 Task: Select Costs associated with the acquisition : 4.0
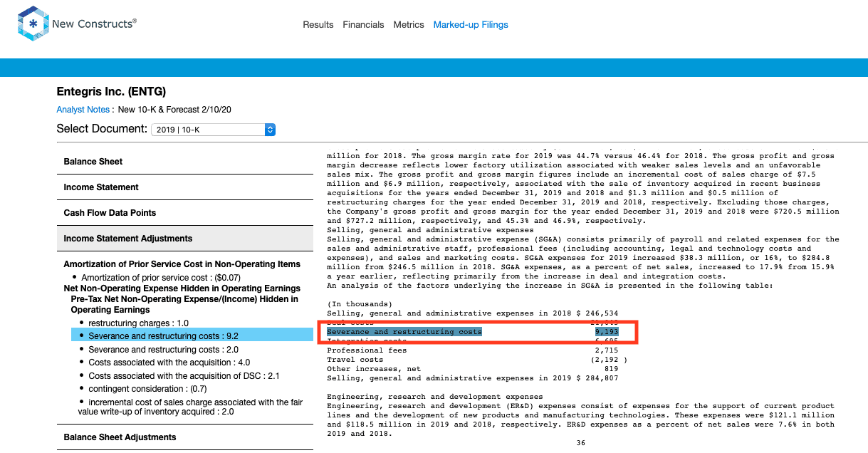pyautogui.click(x=169, y=363)
